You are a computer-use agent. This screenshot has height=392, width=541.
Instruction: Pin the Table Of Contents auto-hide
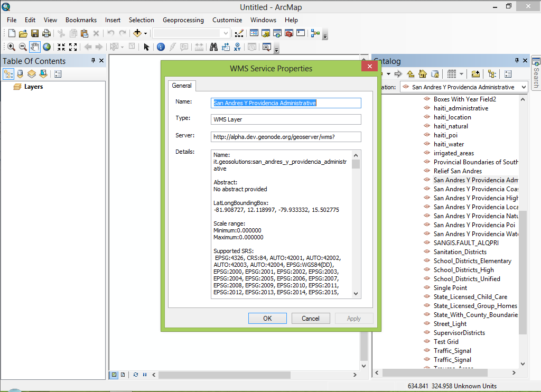pos(93,61)
